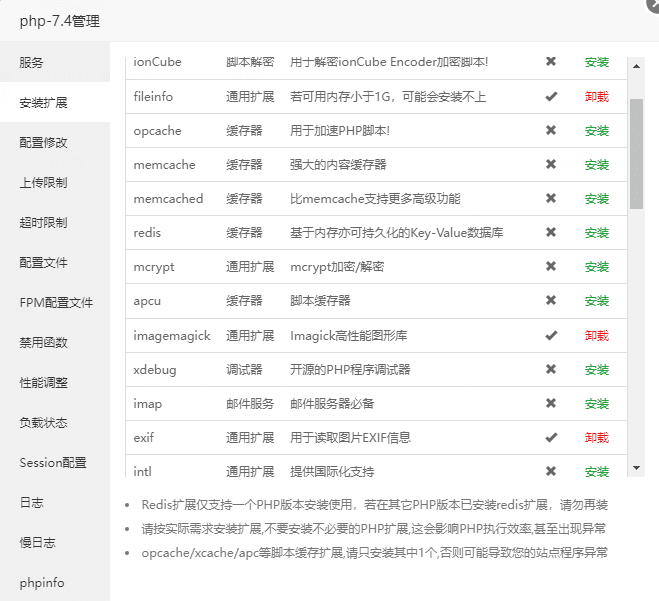The image size is (659, 601).
Task: Install the opcache extension
Action: point(596,131)
